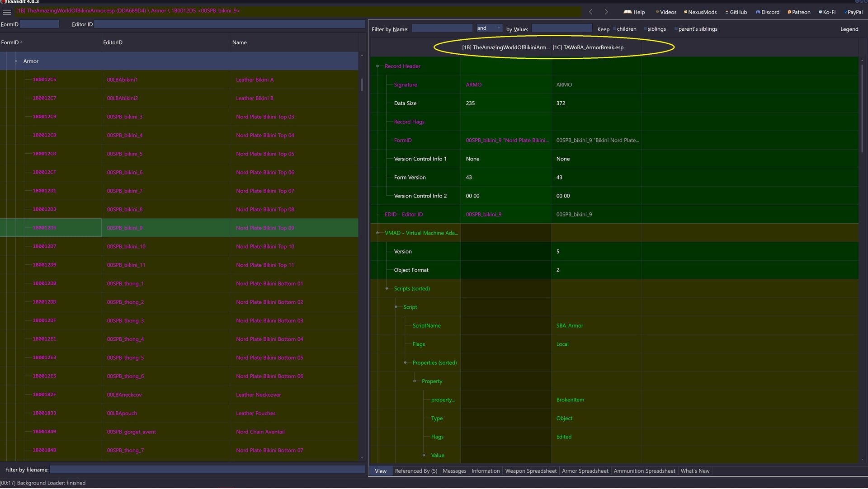Focus the by Value filter field
The image size is (868, 489).
(x=561, y=28)
